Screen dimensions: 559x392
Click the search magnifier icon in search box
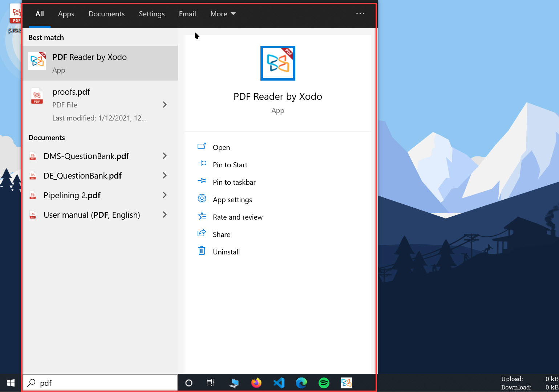[x=32, y=383]
